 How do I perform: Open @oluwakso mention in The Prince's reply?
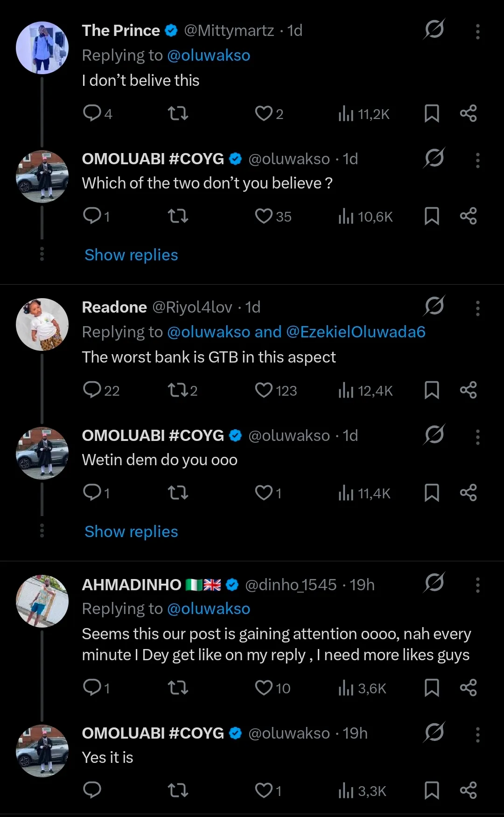209,56
